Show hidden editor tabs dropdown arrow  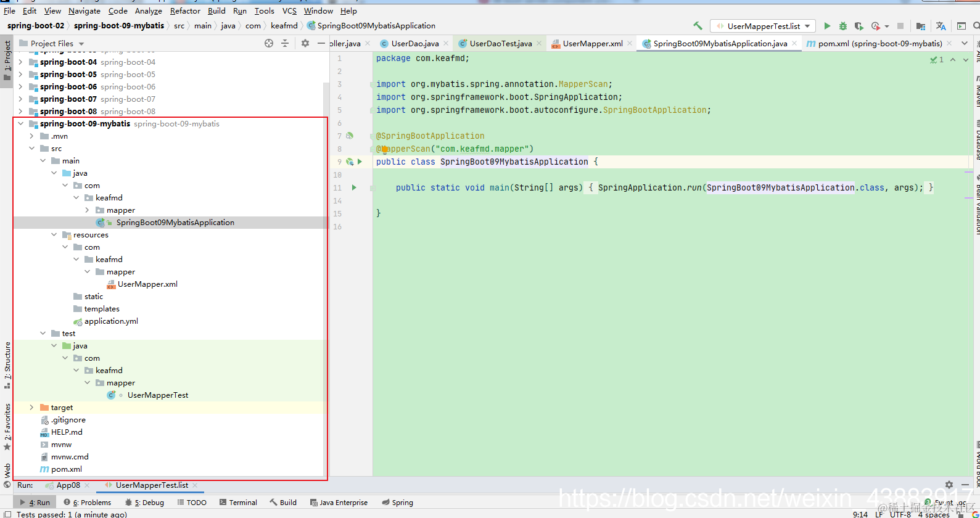(965, 43)
